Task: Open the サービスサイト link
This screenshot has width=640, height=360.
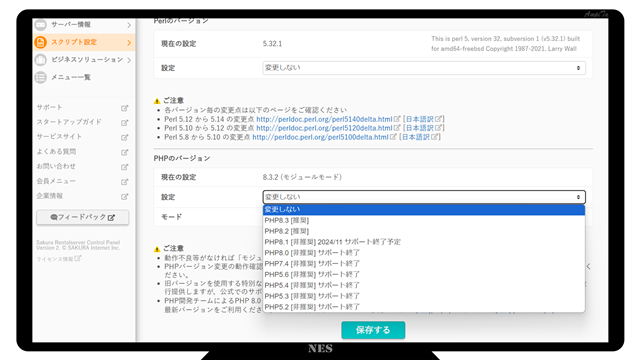Action: (59, 137)
